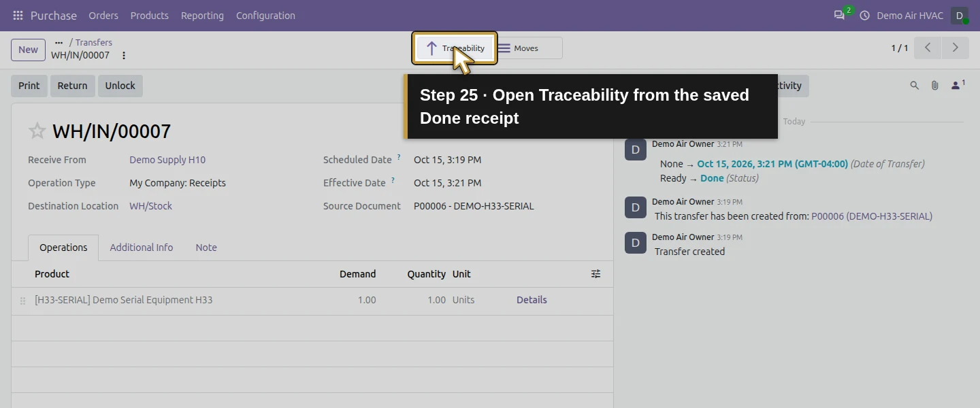This screenshot has height=408, width=980.
Task: Click the Unlock button
Action: [120, 86]
